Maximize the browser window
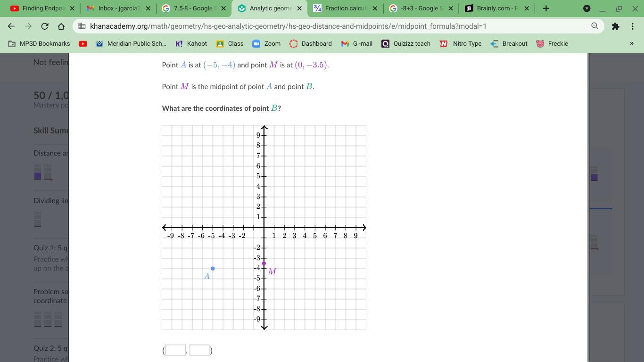The height and width of the screenshot is (362, 644). pos(619,8)
